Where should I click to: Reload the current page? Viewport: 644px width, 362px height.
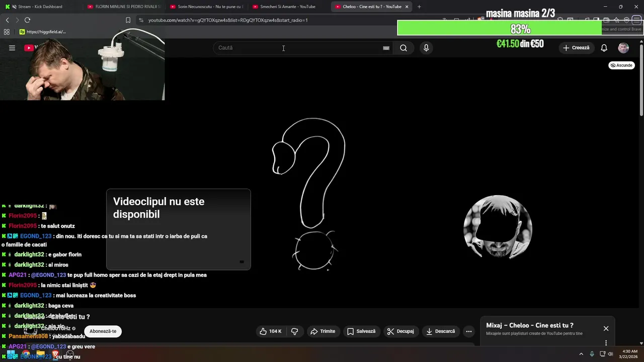(27, 20)
